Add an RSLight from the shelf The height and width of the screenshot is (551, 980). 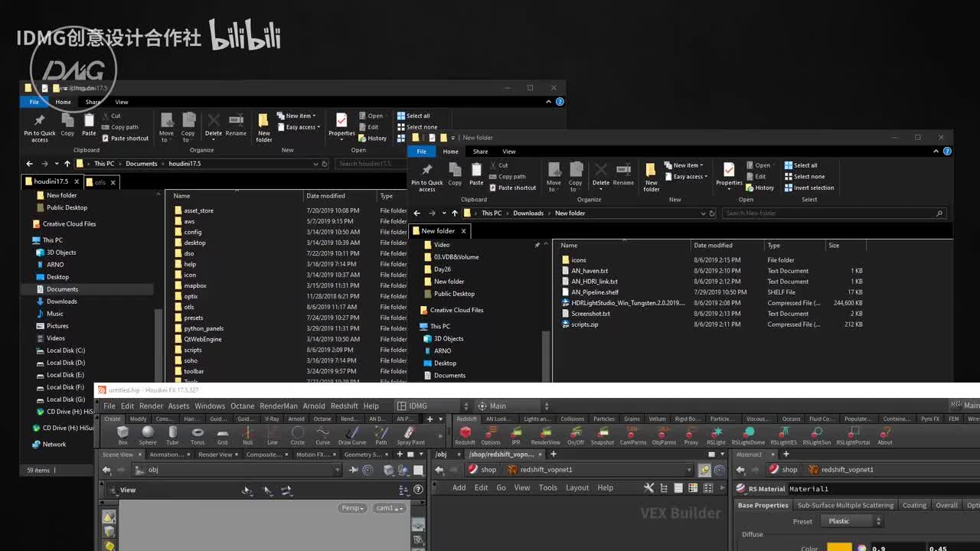click(716, 435)
